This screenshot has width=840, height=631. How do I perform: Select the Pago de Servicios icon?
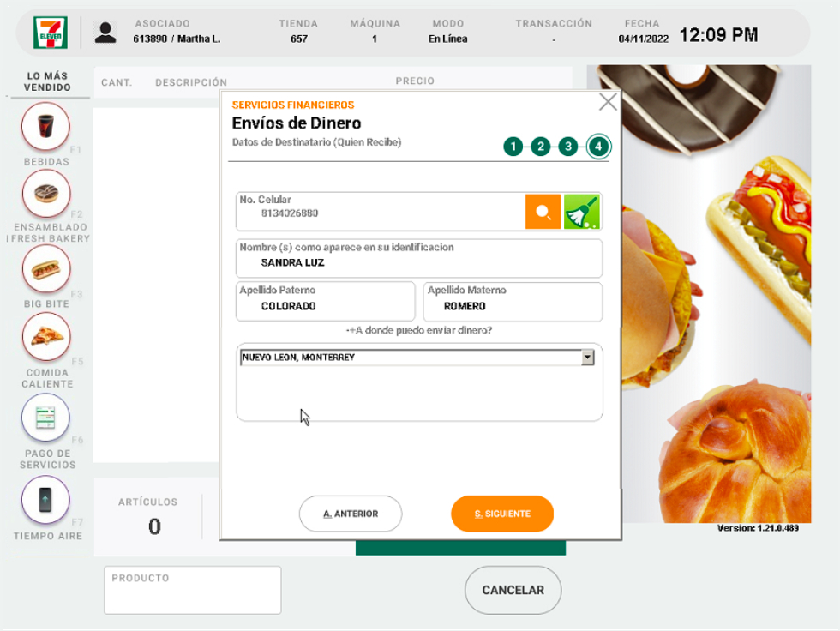(x=46, y=418)
